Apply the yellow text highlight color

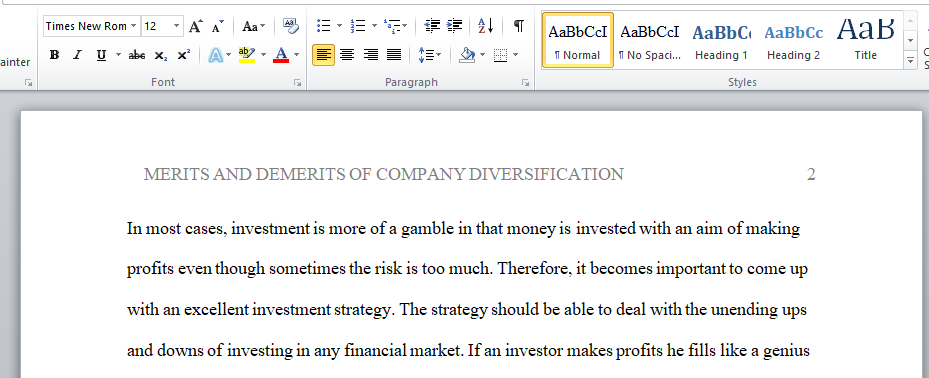click(x=246, y=55)
